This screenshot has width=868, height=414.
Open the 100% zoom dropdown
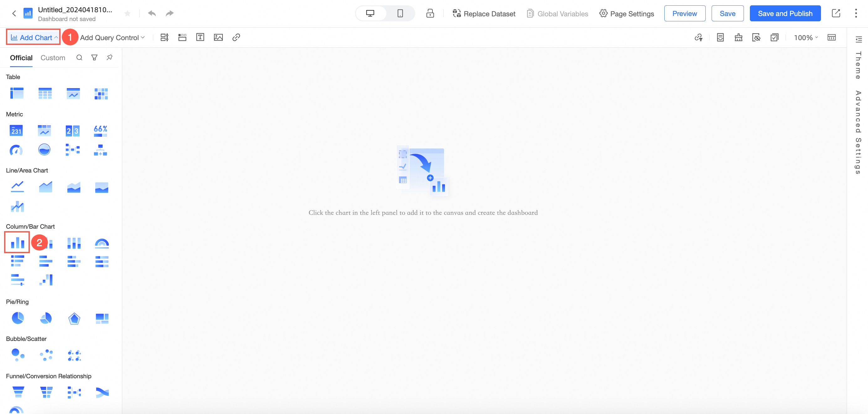805,38
